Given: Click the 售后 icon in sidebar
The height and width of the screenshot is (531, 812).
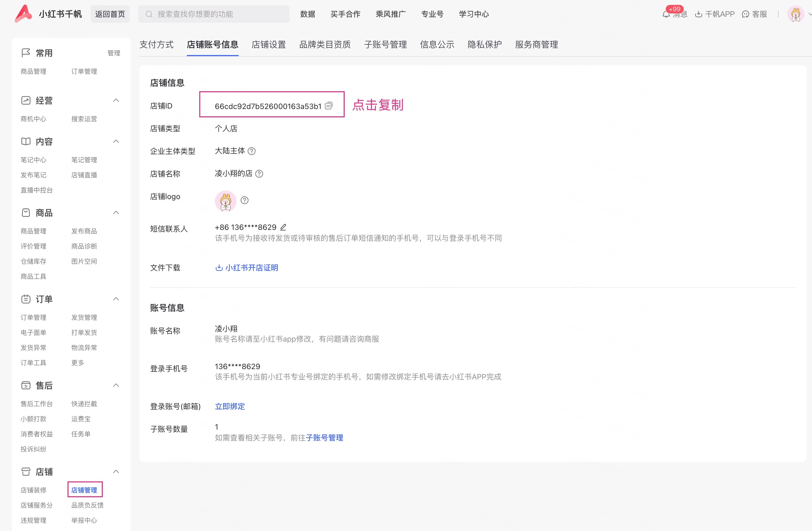Looking at the screenshot, I should click(26, 385).
